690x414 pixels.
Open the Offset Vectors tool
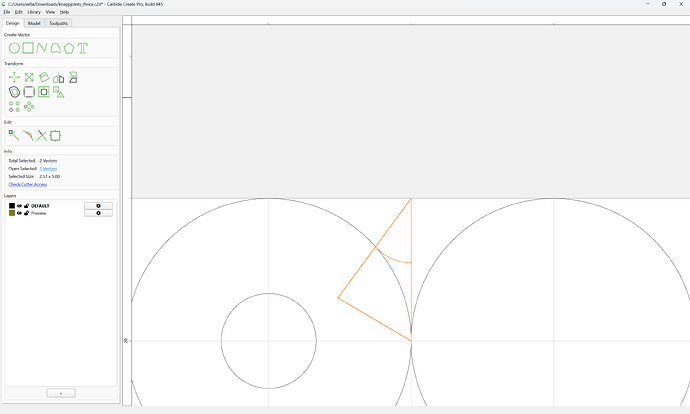[x=14, y=92]
